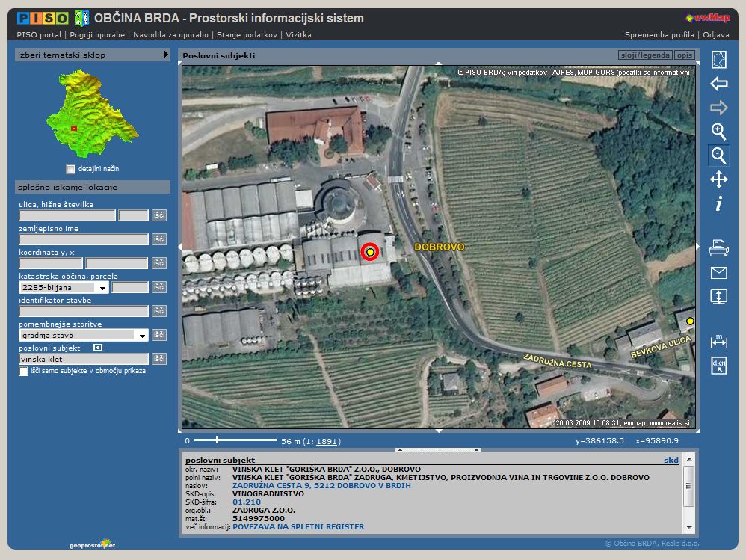
Task: Click 'išči' button next to poslovni subjekt
Action: tap(158, 359)
